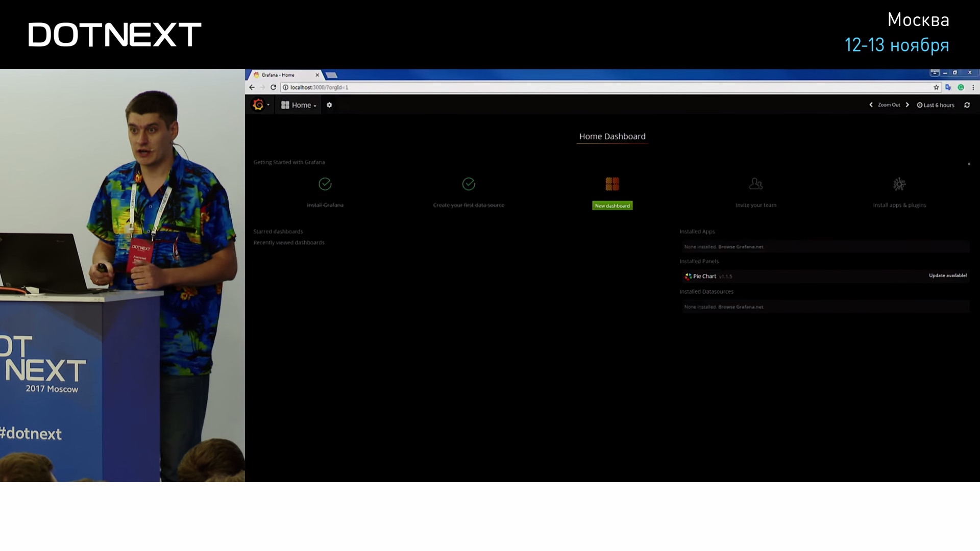Click the Create data source checkmark icon
980x551 pixels.
[469, 184]
